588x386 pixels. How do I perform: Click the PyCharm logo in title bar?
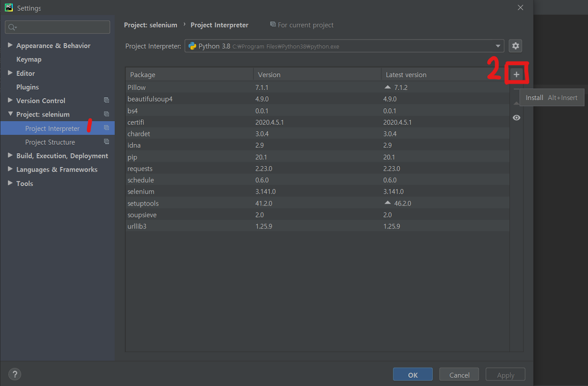pos(9,8)
